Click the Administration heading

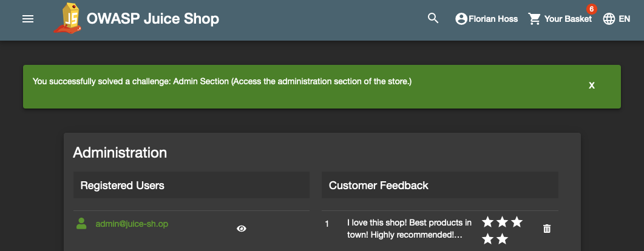pyautogui.click(x=120, y=153)
